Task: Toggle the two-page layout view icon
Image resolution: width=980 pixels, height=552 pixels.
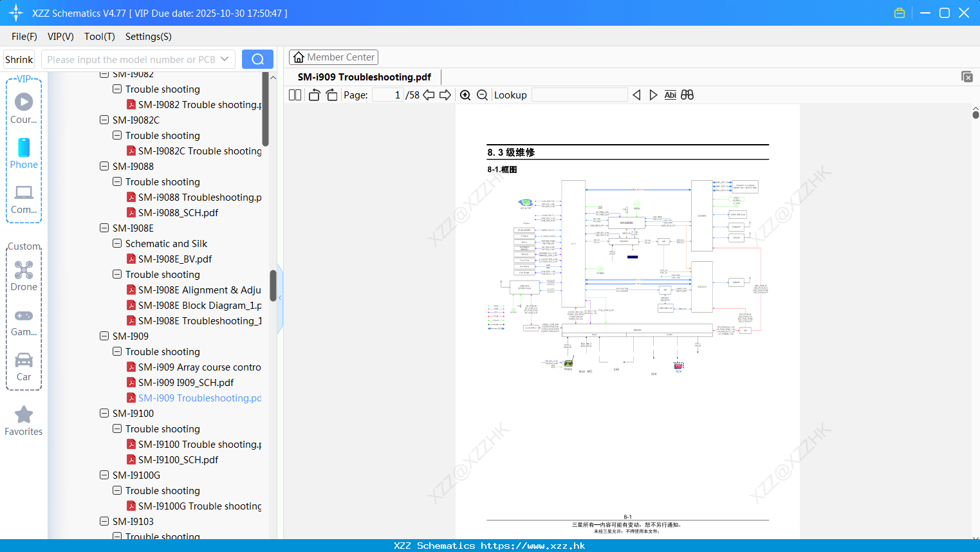Action: click(x=295, y=95)
